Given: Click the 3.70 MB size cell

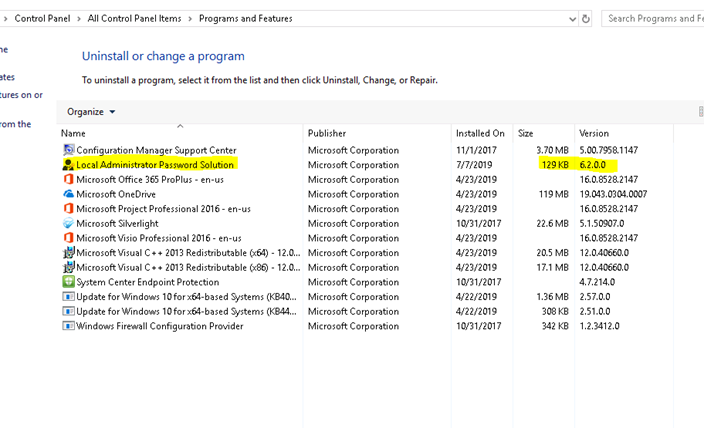Looking at the screenshot, I should [x=552, y=150].
